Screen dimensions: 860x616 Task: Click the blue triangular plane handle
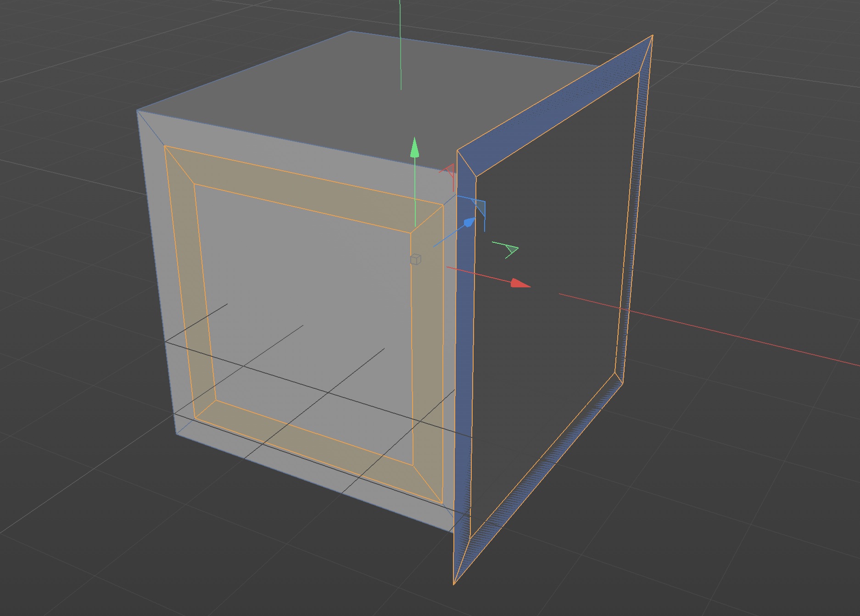point(479,207)
